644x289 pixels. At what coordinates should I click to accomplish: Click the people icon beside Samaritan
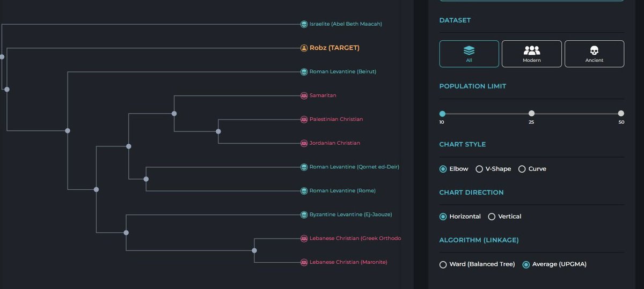(x=304, y=95)
